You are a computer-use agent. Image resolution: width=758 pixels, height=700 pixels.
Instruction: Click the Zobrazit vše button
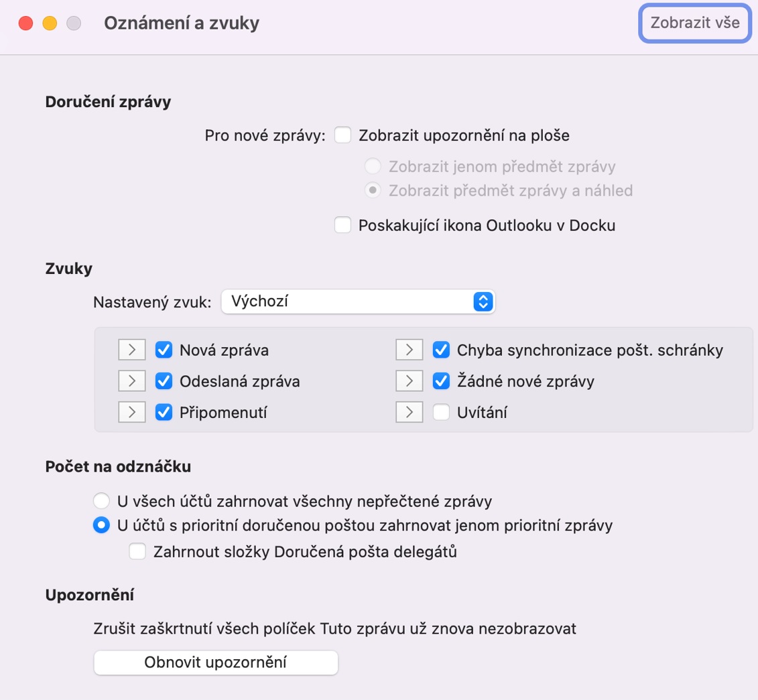pos(695,23)
